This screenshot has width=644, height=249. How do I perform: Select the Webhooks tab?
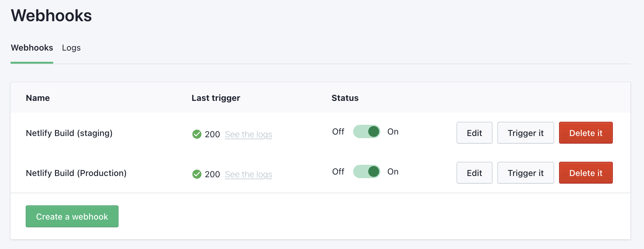(32, 48)
